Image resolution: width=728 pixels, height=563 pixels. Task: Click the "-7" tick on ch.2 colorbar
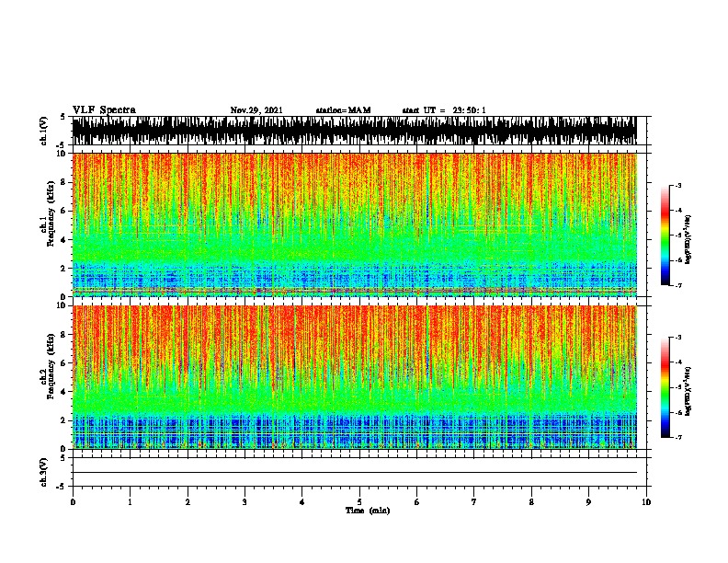click(x=677, y=438)
